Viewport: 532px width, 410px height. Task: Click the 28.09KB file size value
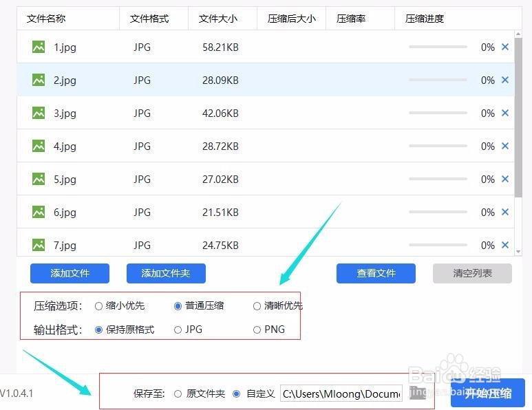coord(220,80)
